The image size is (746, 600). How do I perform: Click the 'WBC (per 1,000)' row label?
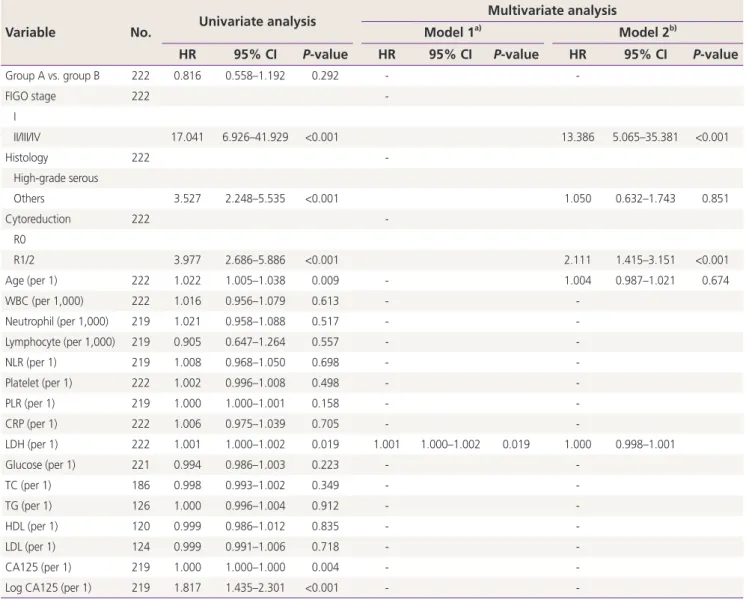click(x=44, y=301)
